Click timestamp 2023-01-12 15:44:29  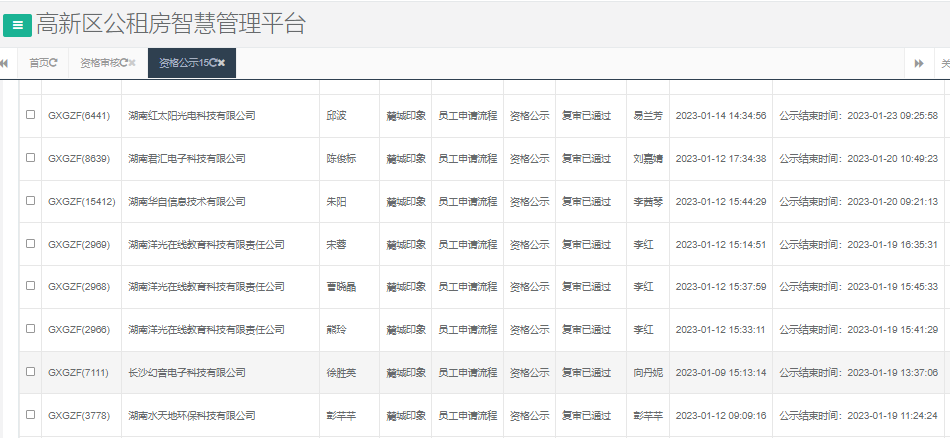click(721, 202)
